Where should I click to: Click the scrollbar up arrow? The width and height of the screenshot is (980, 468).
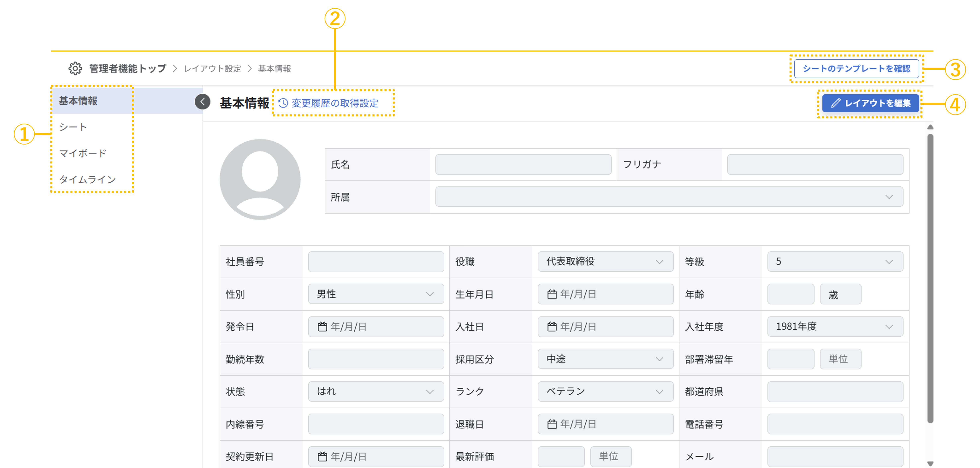point(930,127)
